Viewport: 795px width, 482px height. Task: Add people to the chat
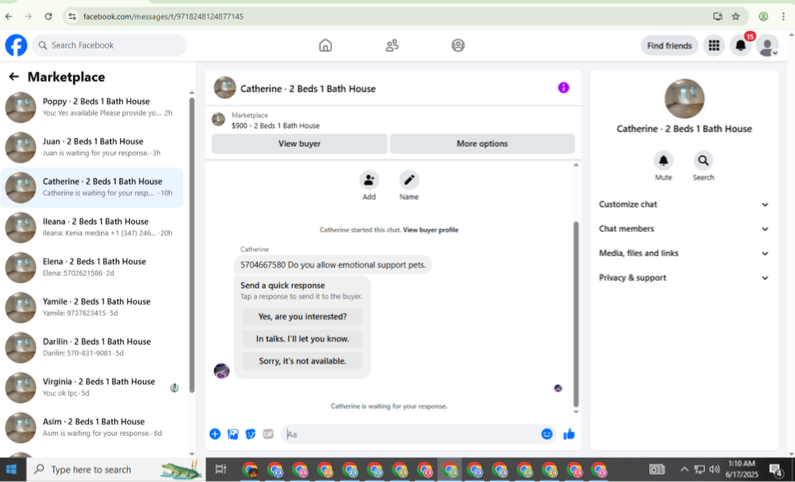369,180
